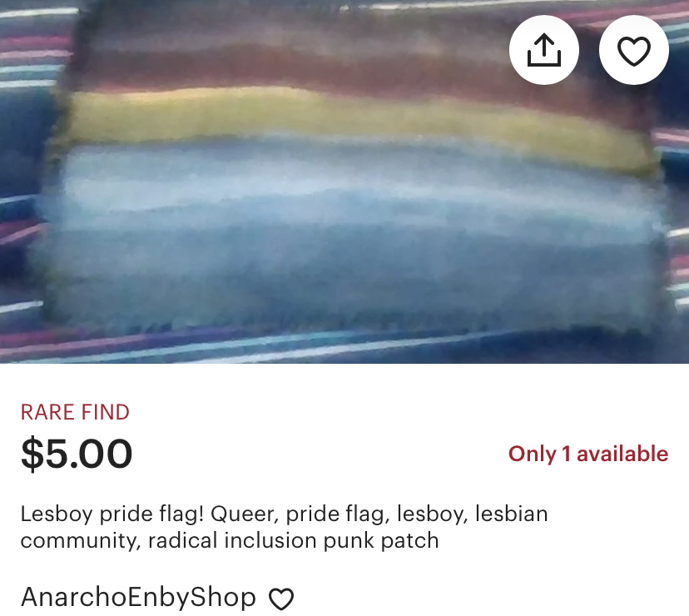This screenshot has width=689, height=616.
Task: Open the flag patch product photo
Action: point(344,181)
